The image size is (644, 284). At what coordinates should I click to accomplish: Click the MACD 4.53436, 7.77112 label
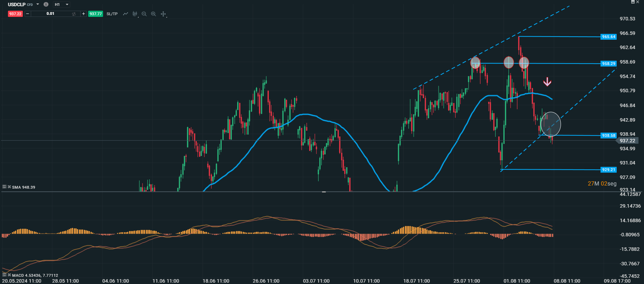[35, 275]
